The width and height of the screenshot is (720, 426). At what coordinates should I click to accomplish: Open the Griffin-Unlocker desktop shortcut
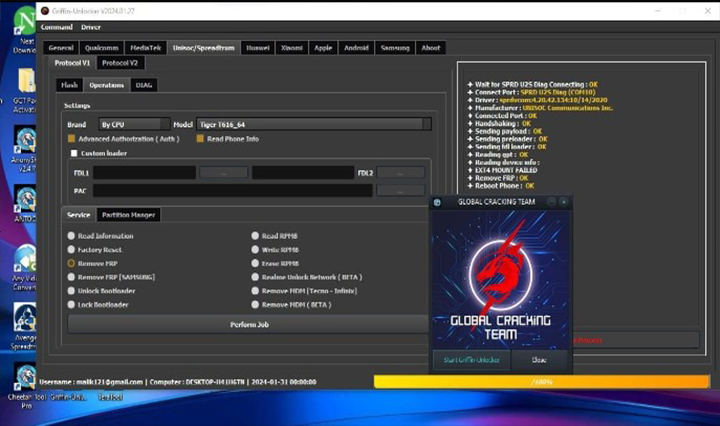pyautogui.click(x=68, y=397)
